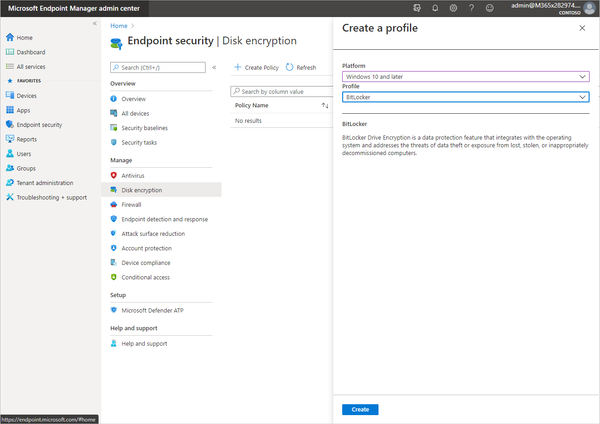
Task: Open the Platform dropdown
Action: (466, 77)
